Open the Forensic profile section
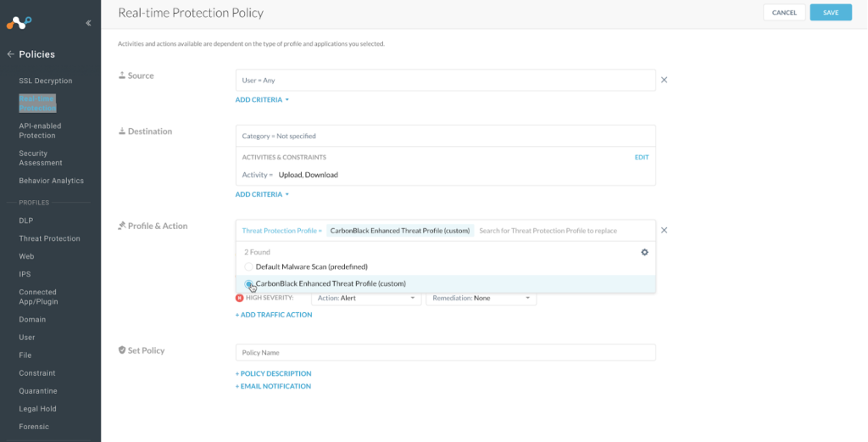The image size is (868, 442). tap(34, 427)
